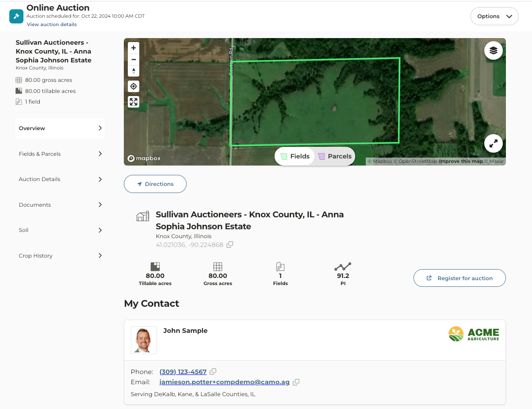The width and height of the screenshot is (532, 409).
Task: Call phone number (309) 123-4567
Action: (183, 372)
